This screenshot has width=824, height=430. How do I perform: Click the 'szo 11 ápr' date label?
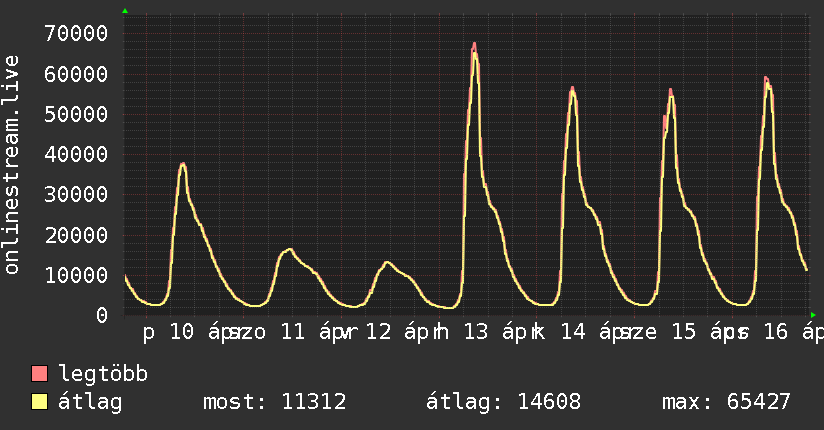pos(290,332)
